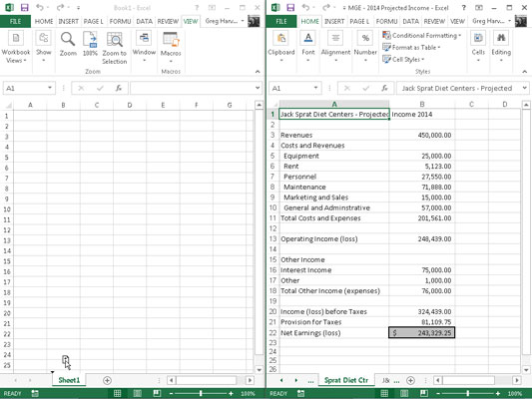This screenshot has width=532, height=399.
Task: Open the Macros icon in Book1
Action: 171,39
